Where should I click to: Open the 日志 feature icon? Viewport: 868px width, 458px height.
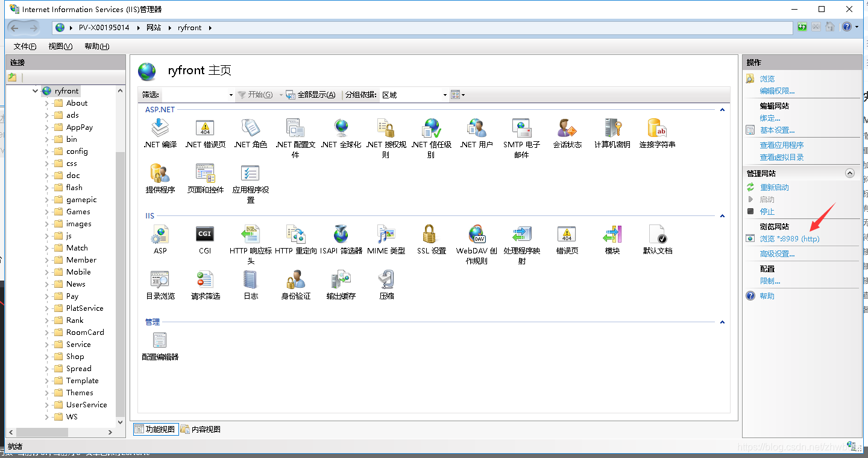[250, 285]
